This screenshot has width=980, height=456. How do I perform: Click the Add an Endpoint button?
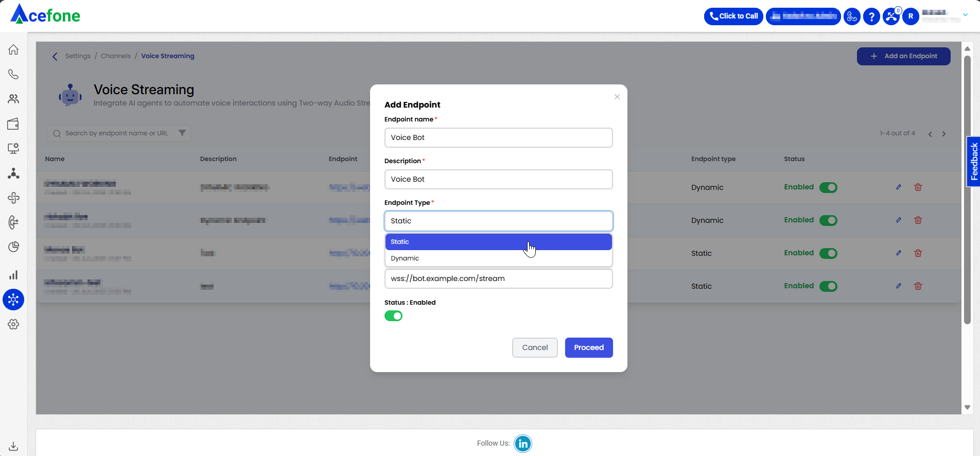[x=903, y=56]
